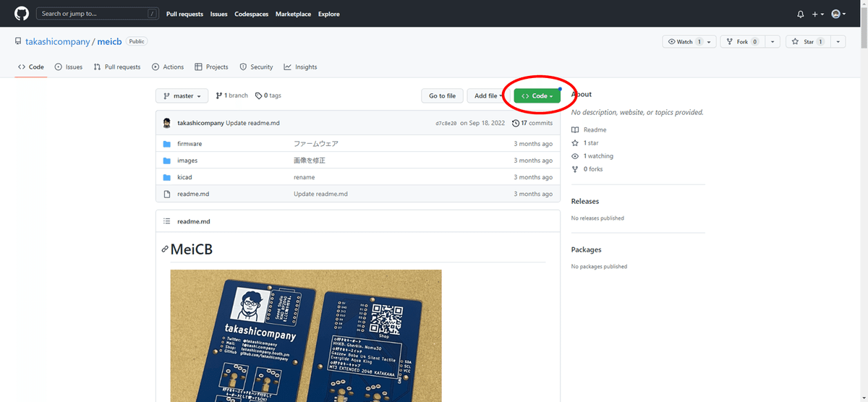The width and height of the screenshot is (868, 402).
Task: Open the 画像を修正 commit message
Action: (x=310, y=161)
